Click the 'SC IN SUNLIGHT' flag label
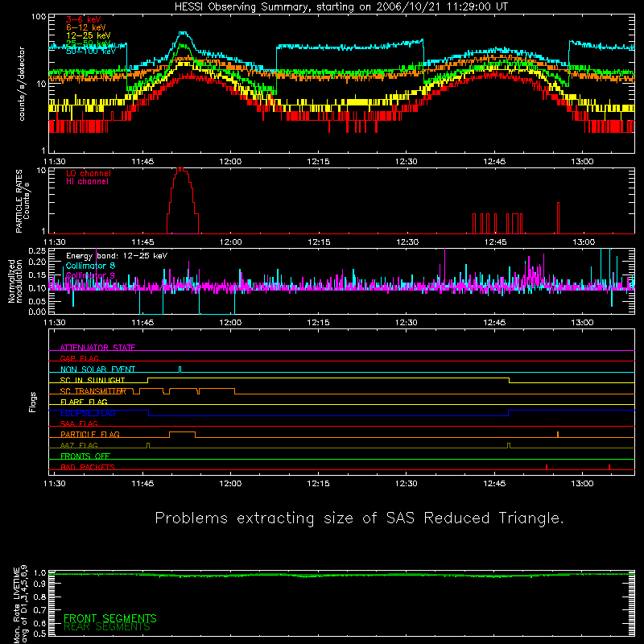The width and height of the screenshot is (644, 644). (x=93, y=380)
